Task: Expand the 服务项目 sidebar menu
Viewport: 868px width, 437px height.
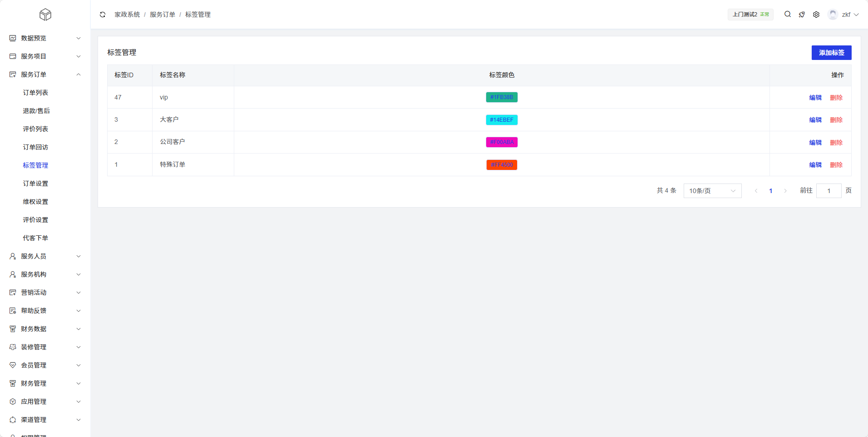Action: click(45, 56)
